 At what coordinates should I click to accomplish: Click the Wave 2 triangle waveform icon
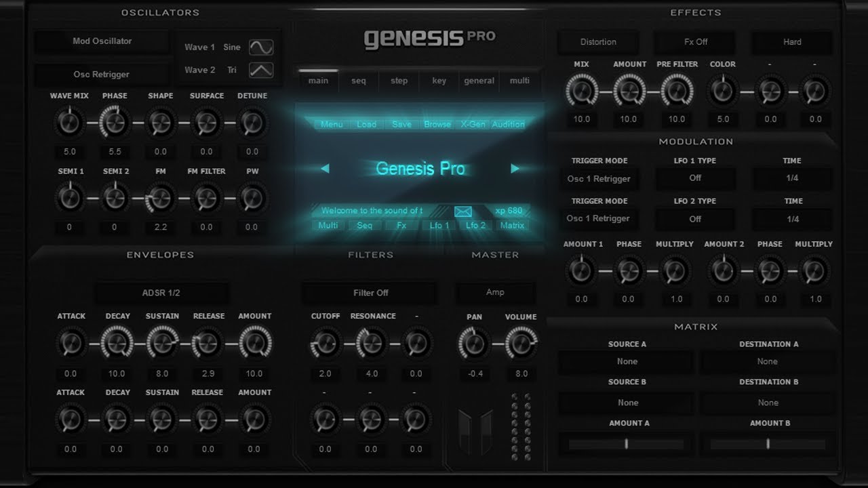click(261, 69)
